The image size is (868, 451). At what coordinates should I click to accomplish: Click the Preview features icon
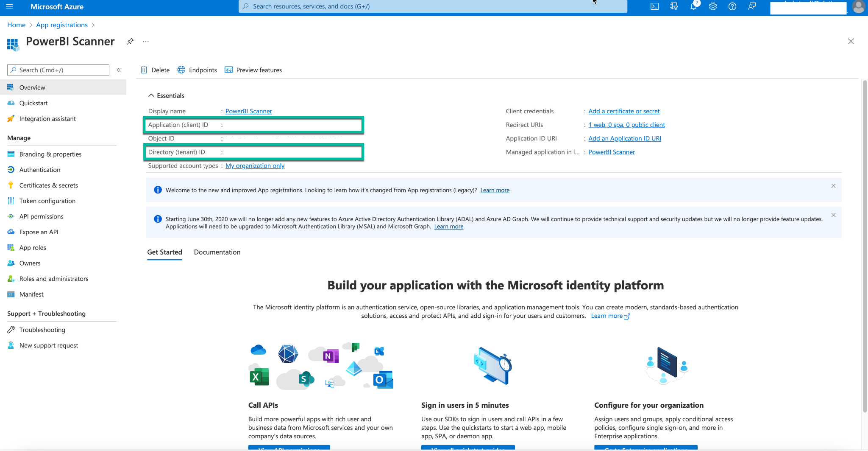[x=229, y=70]
